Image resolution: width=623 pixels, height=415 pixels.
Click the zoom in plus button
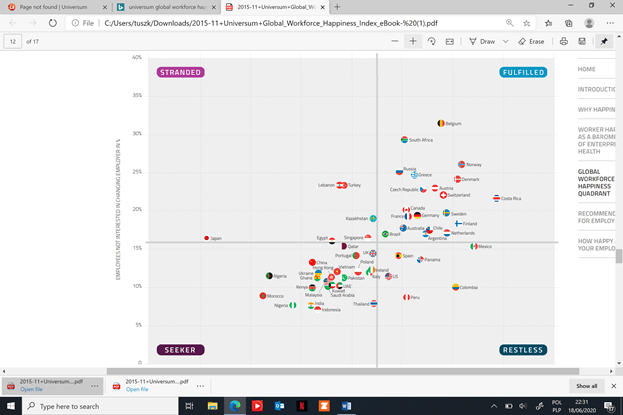click(413, 42)
